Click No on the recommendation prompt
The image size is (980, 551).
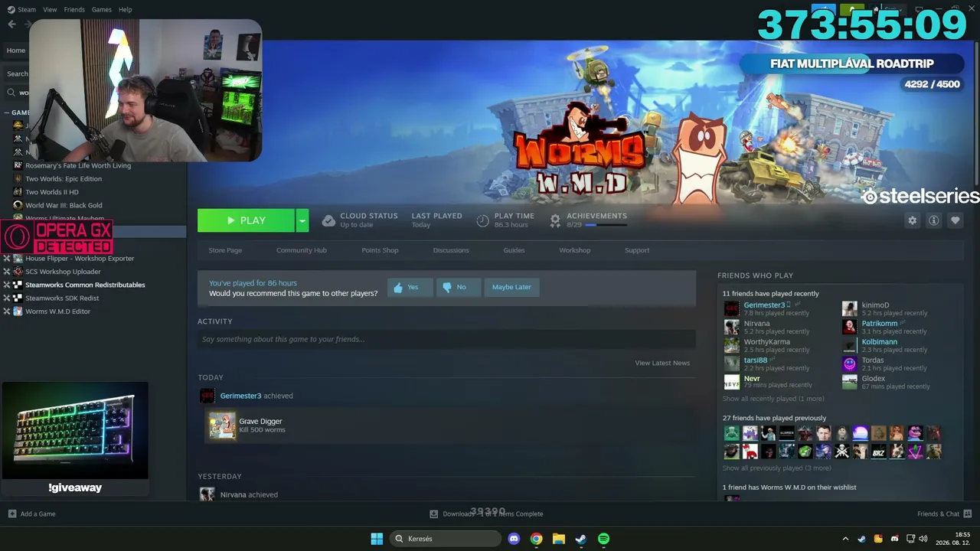[x=459, y=287]
